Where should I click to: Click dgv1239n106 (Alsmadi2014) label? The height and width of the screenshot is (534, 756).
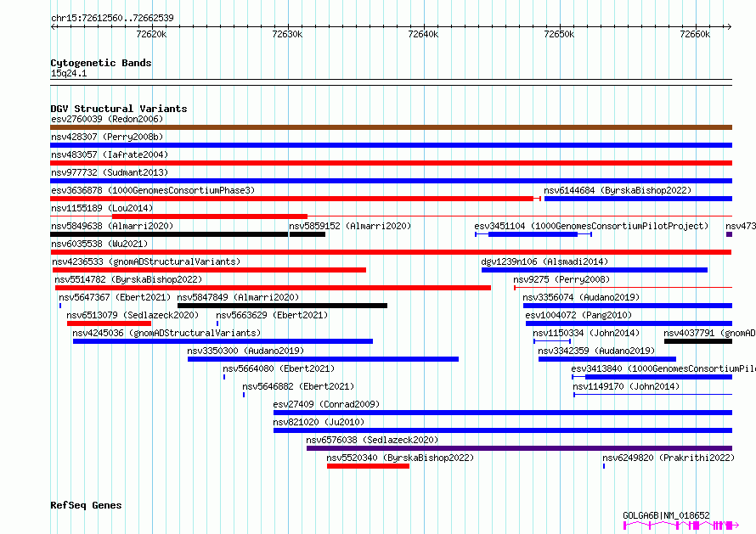pyautogui.click(x=544, y=261)
